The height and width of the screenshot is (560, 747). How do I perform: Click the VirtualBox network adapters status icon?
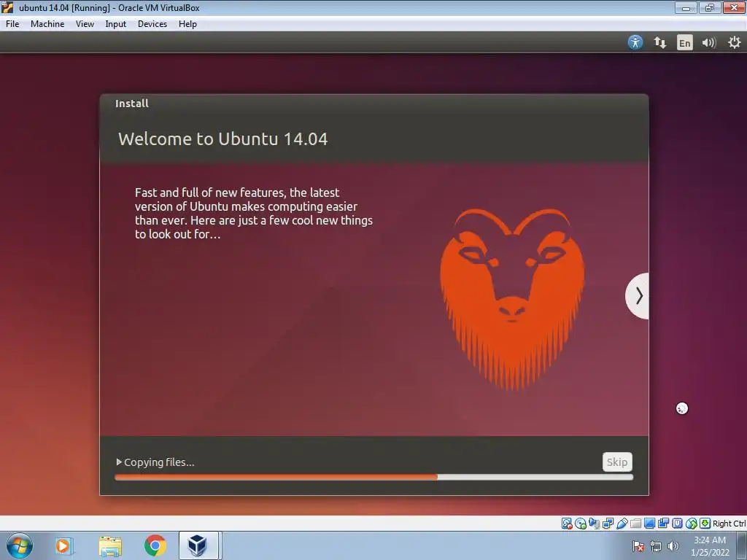[x=608, y=524]
